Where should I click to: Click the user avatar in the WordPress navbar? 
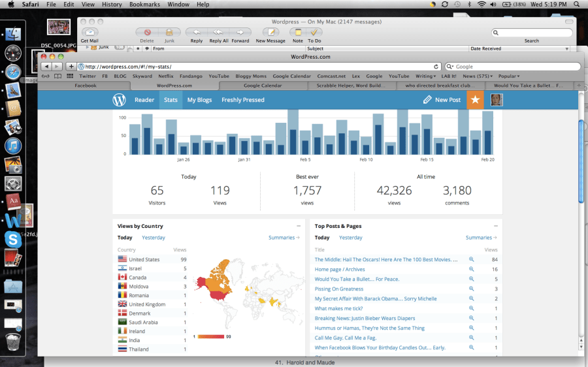coord(497,100)
